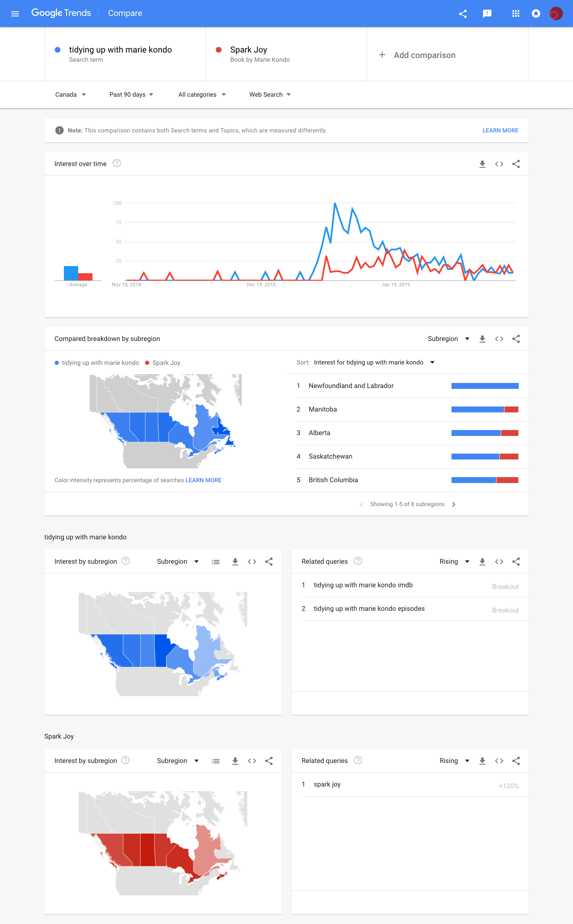Expand the Past 90 days time filter
Image resolution: width=573 pixels, height=924 pixels.
131,95
